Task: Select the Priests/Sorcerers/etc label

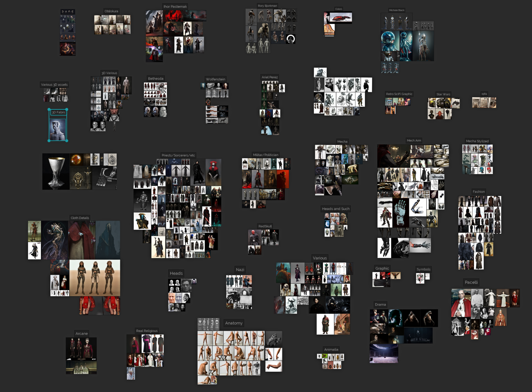Action: pyautogui.click(x=178, y=155)
